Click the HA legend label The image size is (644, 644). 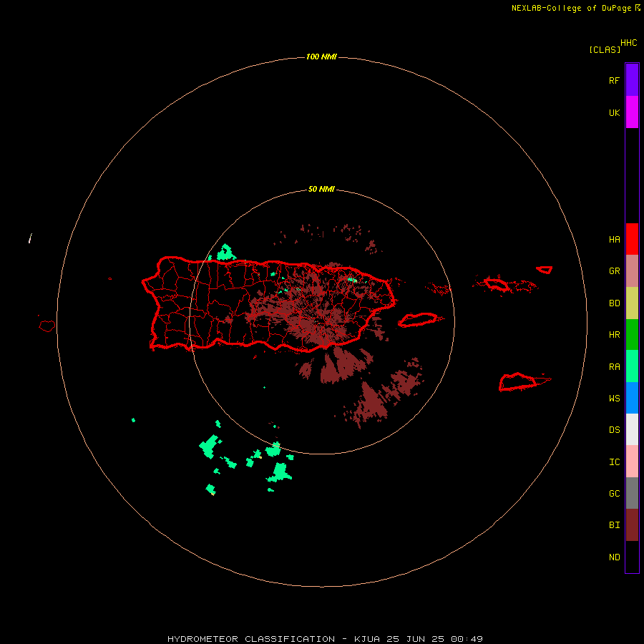(614, 240)
